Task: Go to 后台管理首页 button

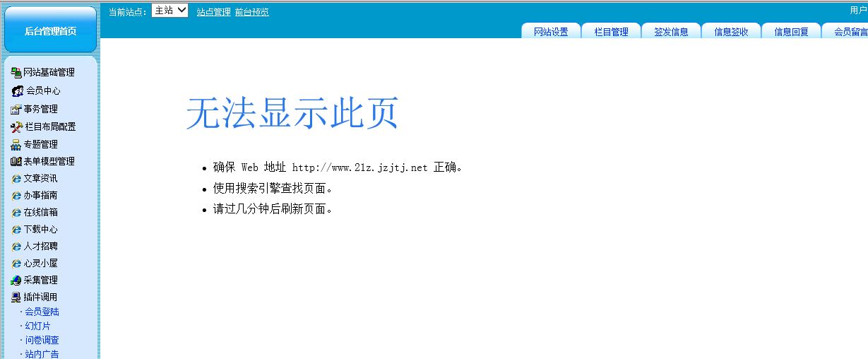Action: point(50,31)
